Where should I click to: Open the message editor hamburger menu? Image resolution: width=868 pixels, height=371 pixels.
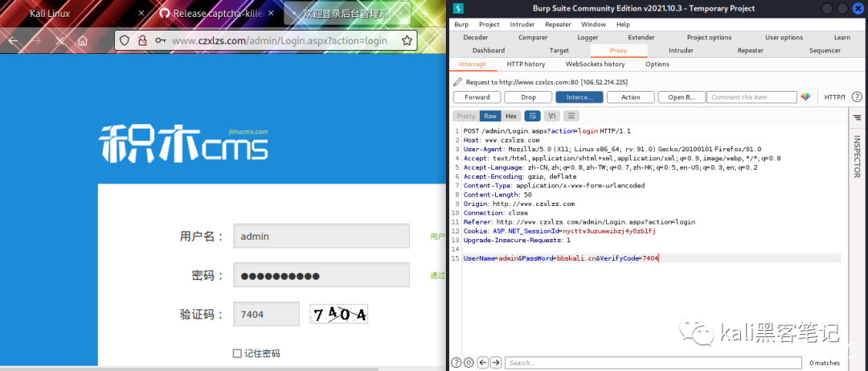coord(571,116)
